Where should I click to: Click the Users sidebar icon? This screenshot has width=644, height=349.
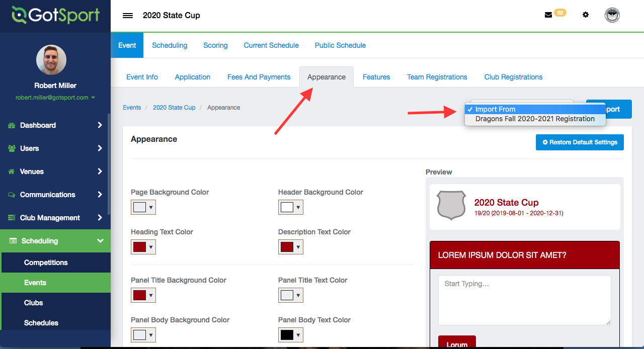[x=12, y=148]
